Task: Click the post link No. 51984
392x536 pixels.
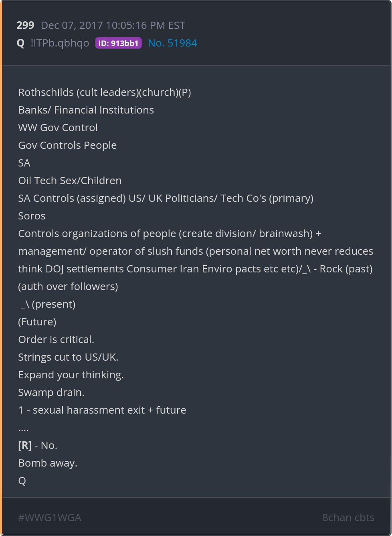Action: 172,43
